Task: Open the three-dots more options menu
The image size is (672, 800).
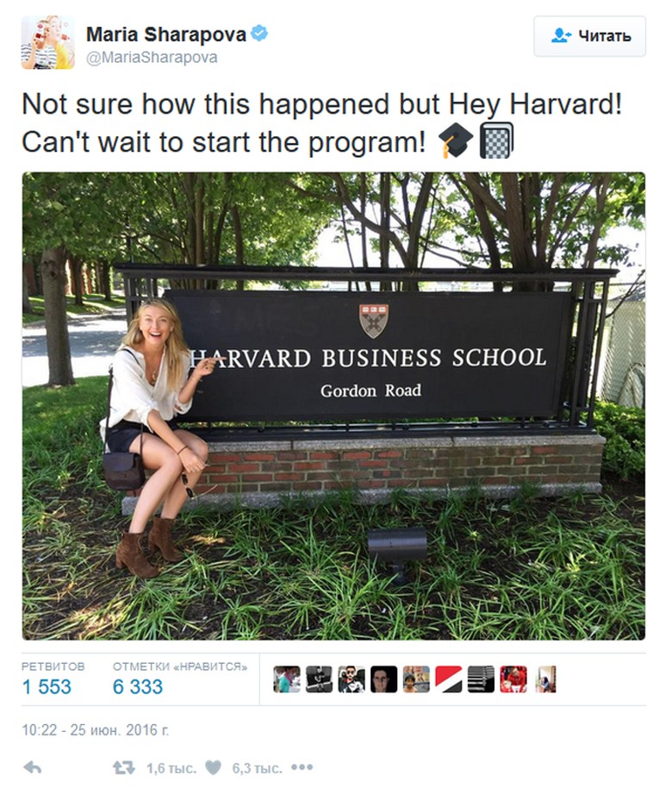Action: click(302, 767)
